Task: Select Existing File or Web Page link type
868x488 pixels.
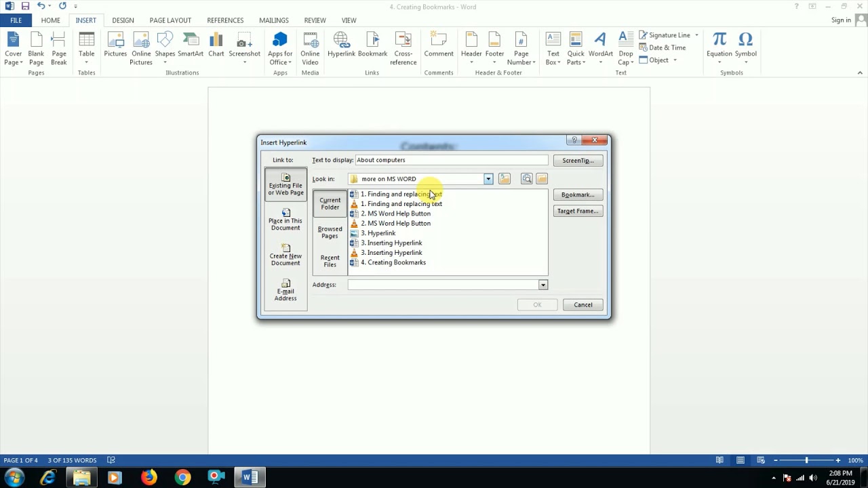Action: [x=285, y=185]
